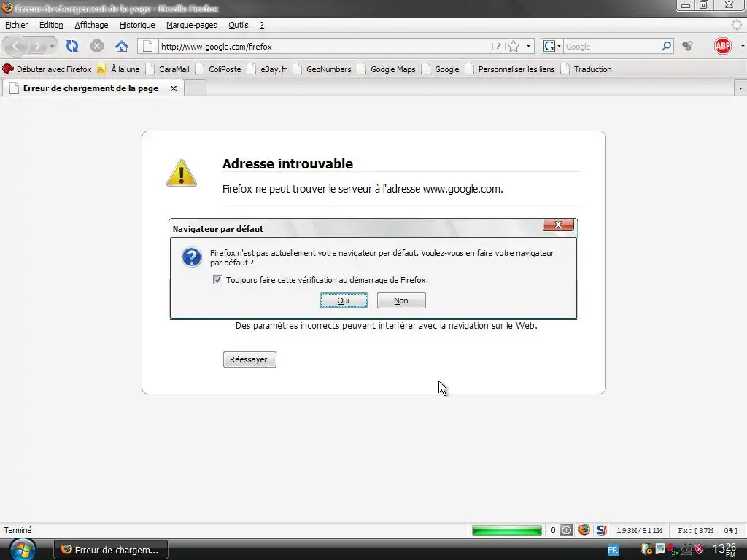Click the Google search box

pos(612,46)
